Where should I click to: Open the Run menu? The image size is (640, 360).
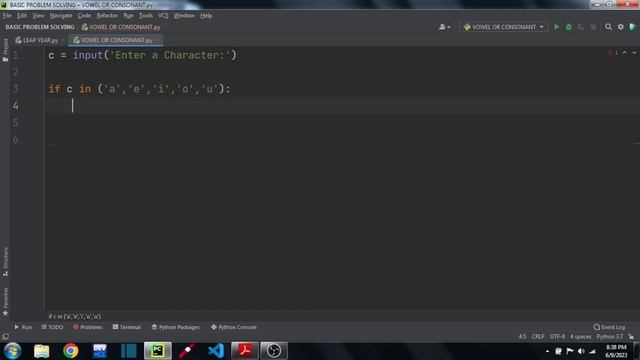coord(128,16)
